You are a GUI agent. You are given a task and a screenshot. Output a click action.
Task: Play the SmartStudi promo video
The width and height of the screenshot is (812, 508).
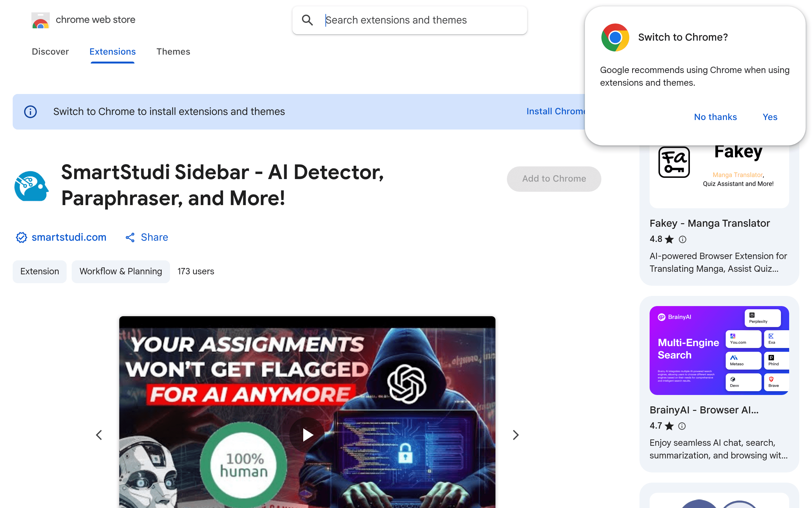coord(307,435)
